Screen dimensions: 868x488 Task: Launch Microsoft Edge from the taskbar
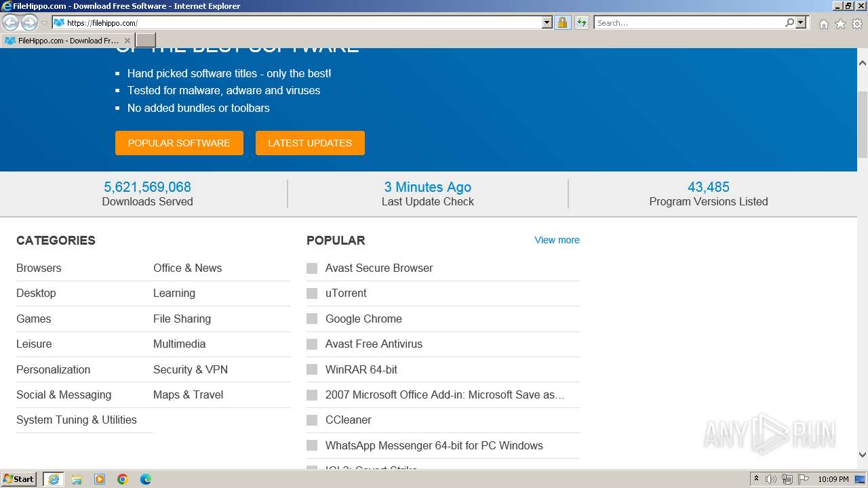146,479
